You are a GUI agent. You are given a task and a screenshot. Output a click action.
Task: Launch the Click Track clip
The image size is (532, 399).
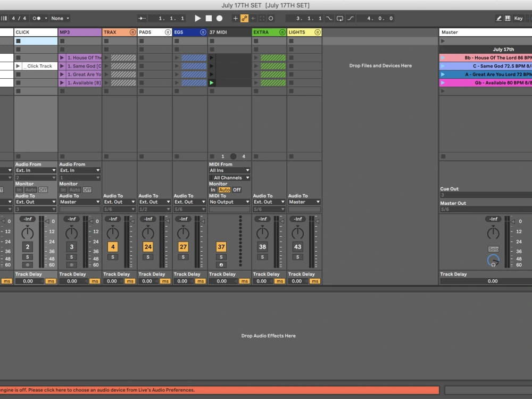coord(18,66)
